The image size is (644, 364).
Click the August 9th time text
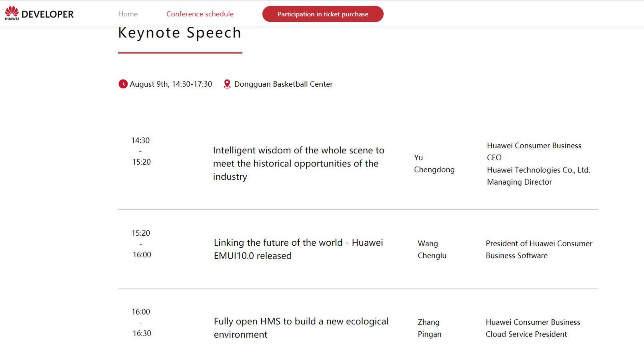pos(171,84)
